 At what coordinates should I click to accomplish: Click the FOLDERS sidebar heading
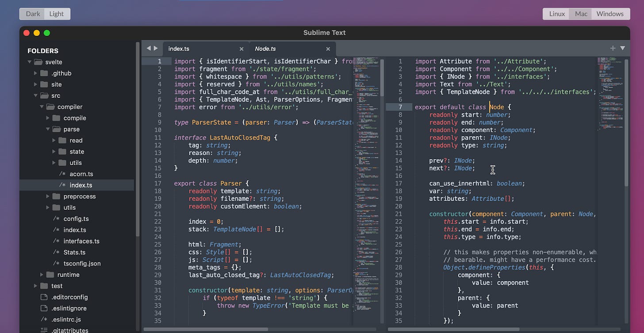43,51
